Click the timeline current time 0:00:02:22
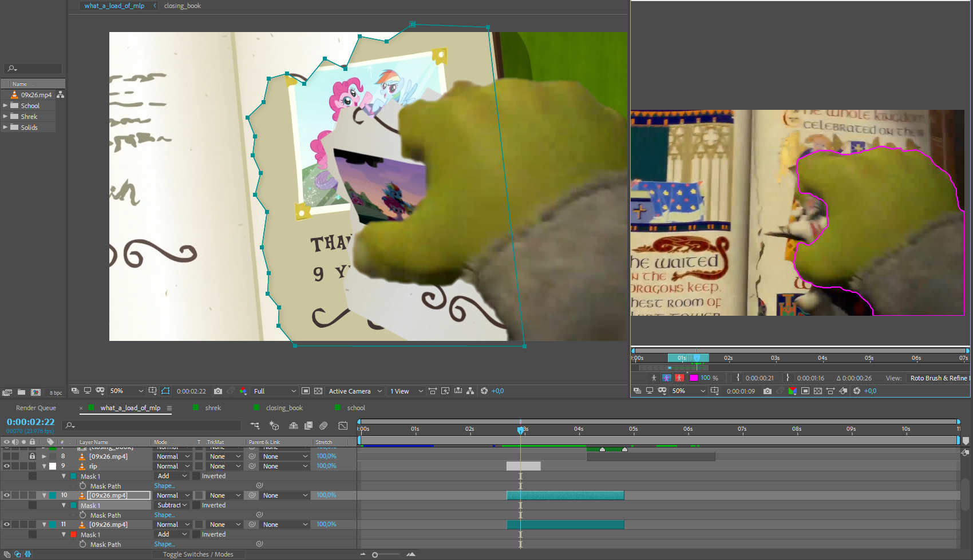The height and width of the screenshot is (560, 973). tap(30, 422)
